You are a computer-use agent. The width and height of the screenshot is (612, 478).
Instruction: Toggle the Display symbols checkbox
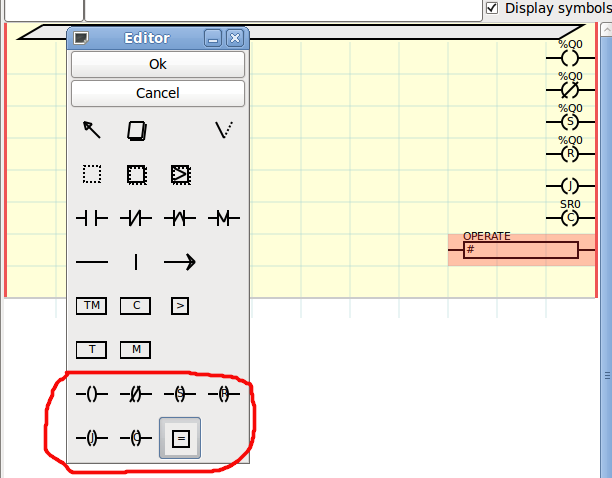[x=492, y=8]
